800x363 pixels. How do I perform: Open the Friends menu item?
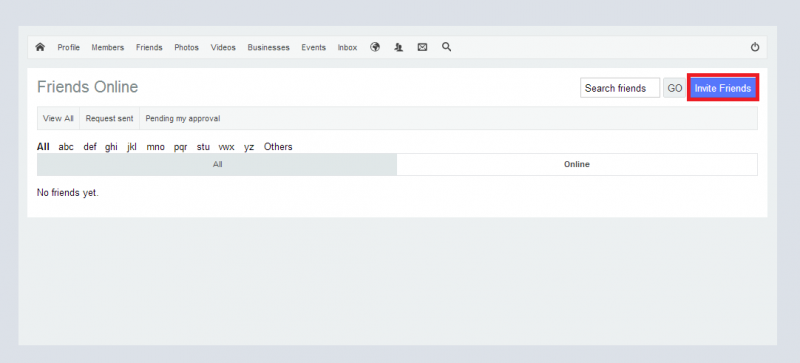[149, 47]
